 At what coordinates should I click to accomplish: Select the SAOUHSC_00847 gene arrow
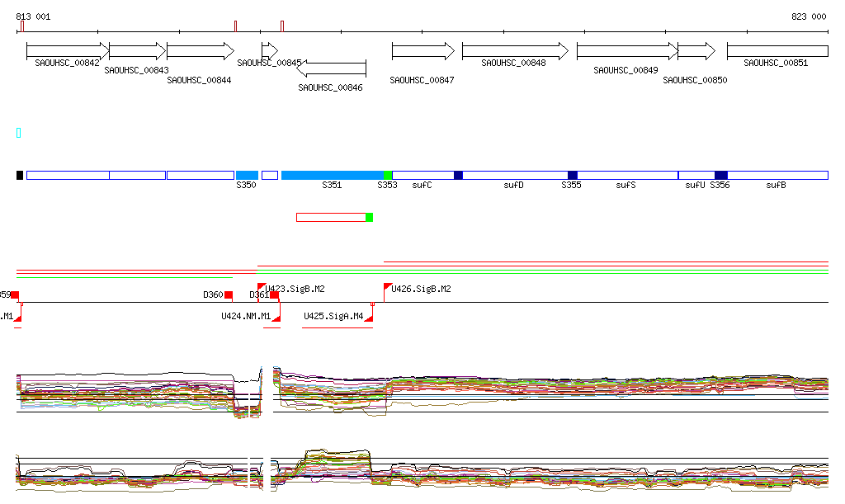423,51
